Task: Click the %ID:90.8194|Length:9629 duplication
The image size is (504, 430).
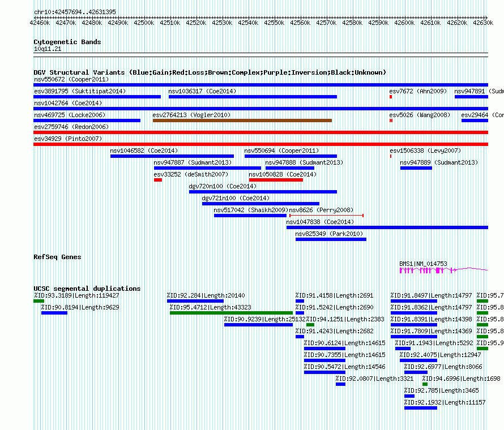Action: pyautogui.click(x=54, y=313)
